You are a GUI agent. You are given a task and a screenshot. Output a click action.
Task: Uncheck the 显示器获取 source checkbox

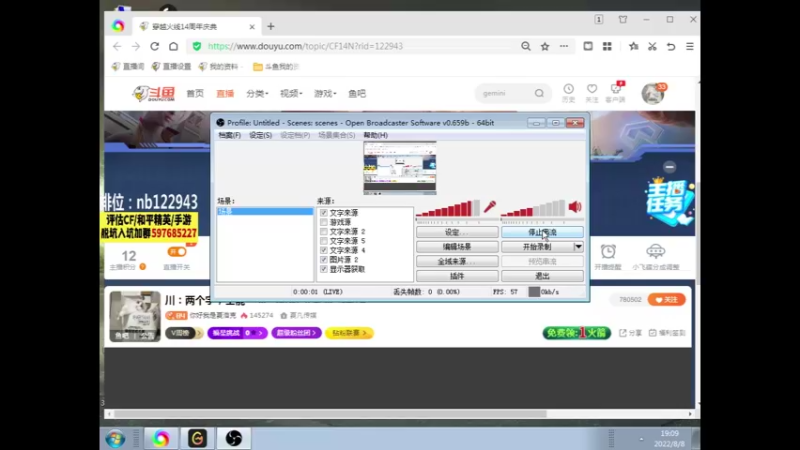(324, 269)
